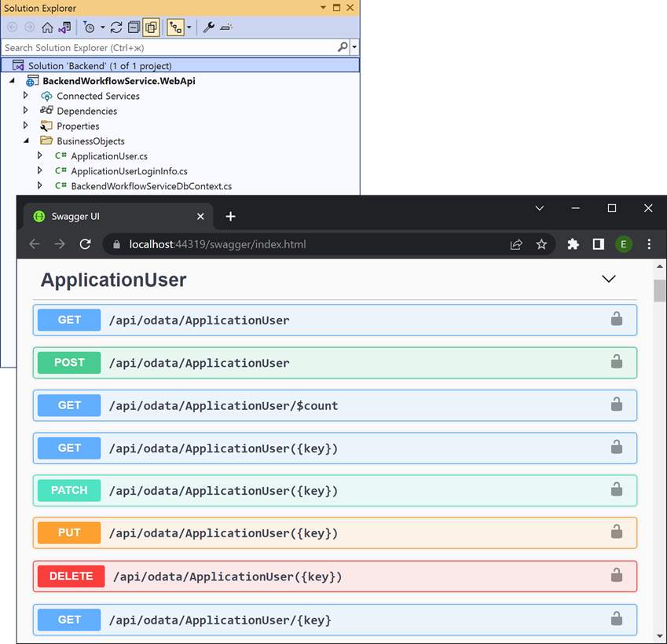Click authorization lock on the DELETE row
Image resolution: width=667 pixels, height=644 pixels.
pos(617,575)
